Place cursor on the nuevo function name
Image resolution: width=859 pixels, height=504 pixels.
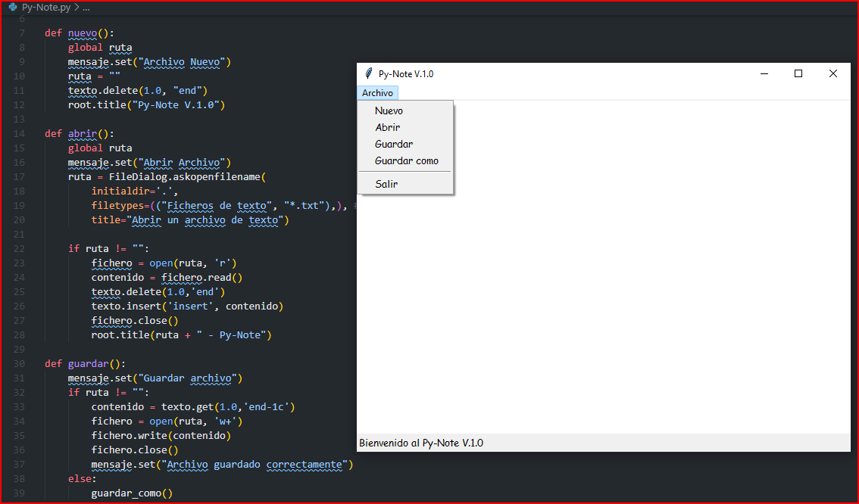click(83, 33)
